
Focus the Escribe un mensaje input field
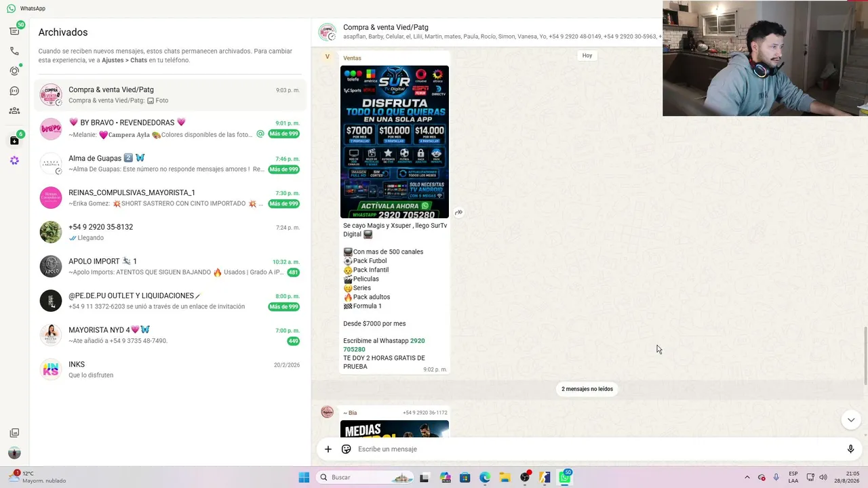(x=597, y=449)
